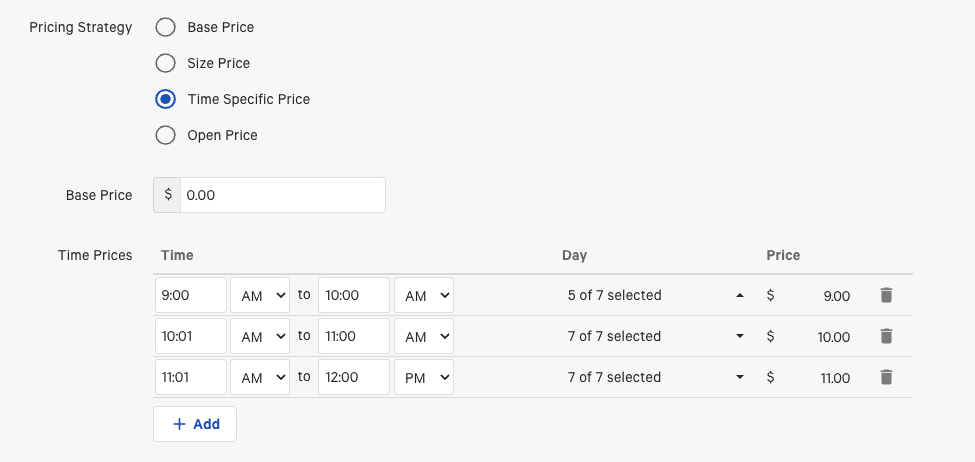Choose Size Price pricing strategy
Viewport: 975px width, 462px height.
(166, 63)
